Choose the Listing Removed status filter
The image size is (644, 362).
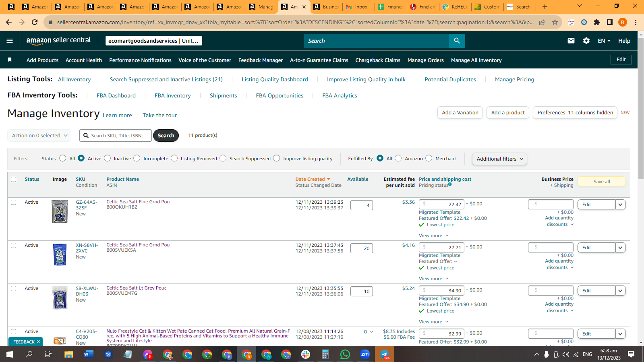[174, 158]
